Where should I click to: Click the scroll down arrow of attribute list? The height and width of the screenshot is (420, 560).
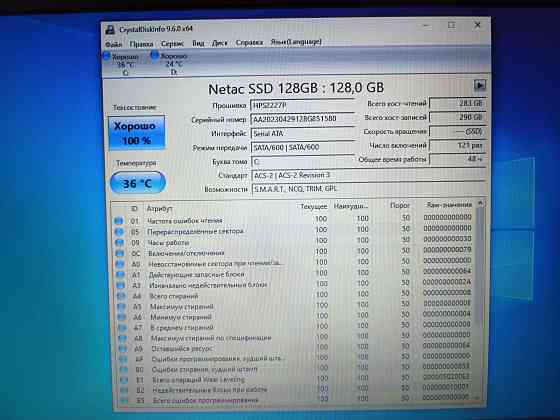coord(477,397)
